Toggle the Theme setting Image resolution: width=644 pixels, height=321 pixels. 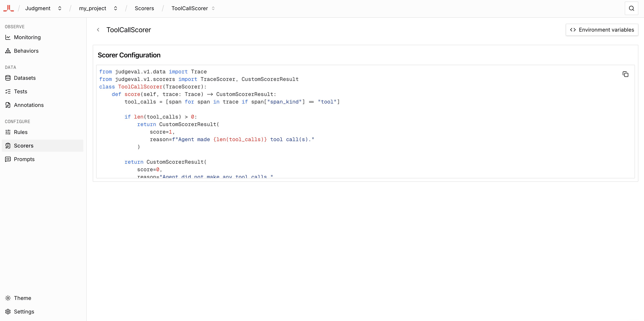click(22, 298)
